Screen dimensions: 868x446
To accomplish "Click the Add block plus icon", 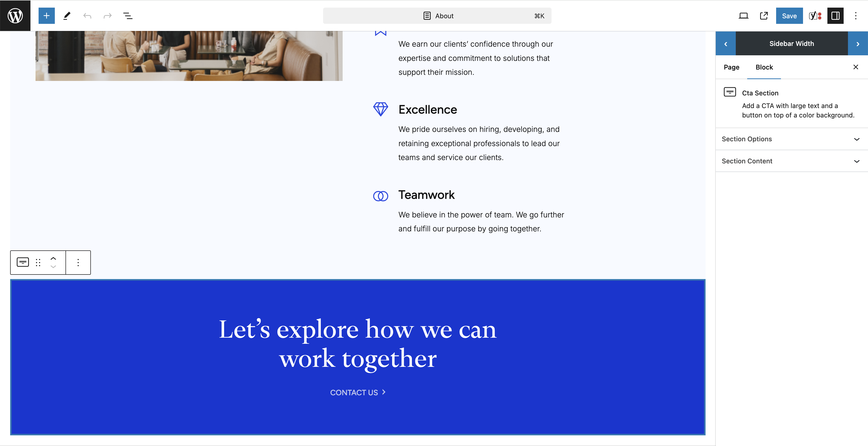I will tap(46, 15).
